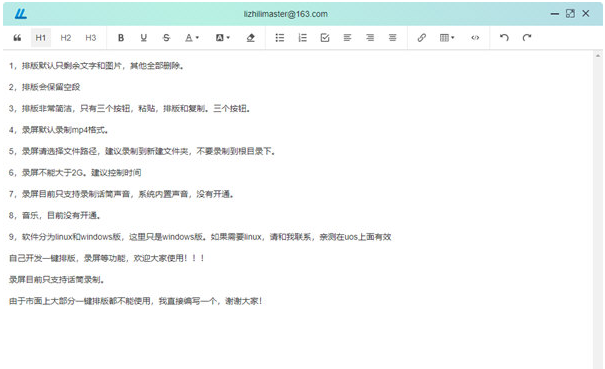Maximize the editor window
This screenshot has height=369, width=605.
[x=570, y=14]
